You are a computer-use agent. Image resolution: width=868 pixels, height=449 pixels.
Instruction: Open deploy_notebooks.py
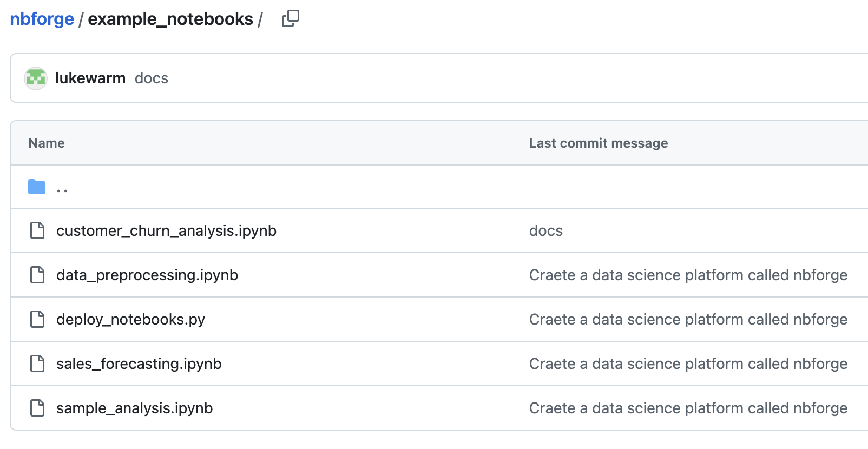pyautogui.click(x=130, y=319)
